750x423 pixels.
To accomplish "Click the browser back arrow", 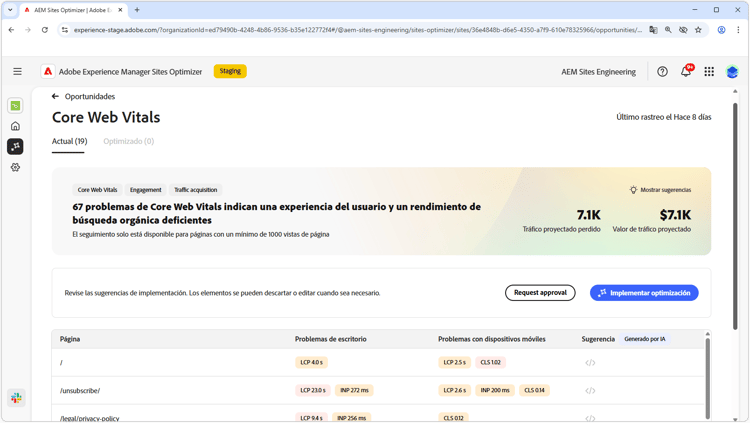I will point(11,30).
